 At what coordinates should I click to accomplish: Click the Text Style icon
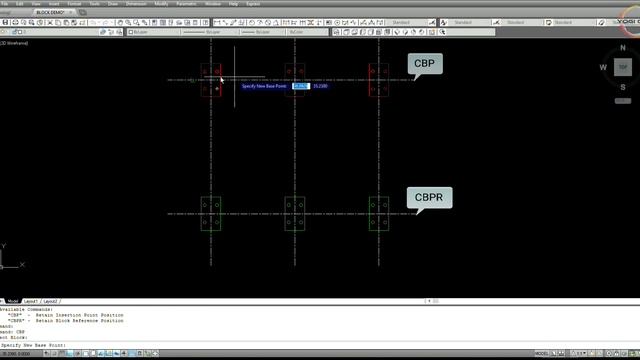pyautogui.click(x=443, y=22)
